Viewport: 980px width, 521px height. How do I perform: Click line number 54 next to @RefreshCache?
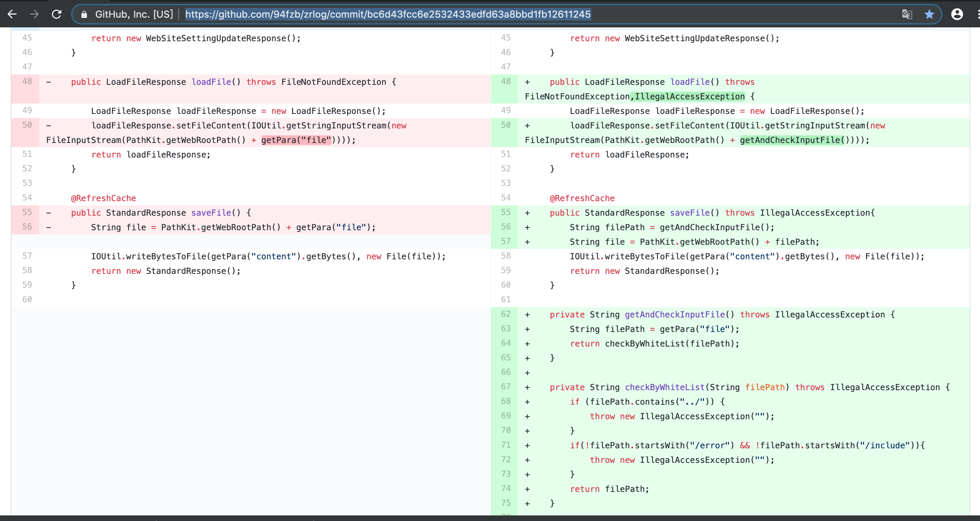pos(27,197)
